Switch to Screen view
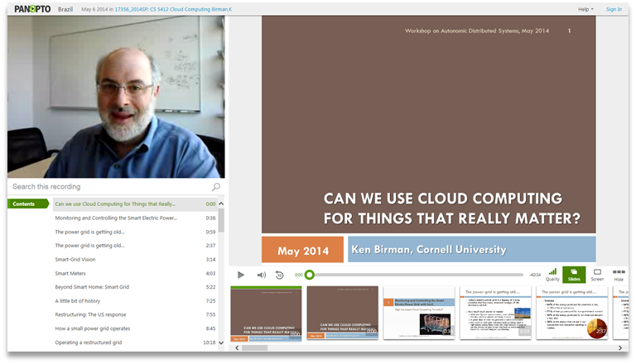Image resolution: width=636 pixels, height=364 pixels. (597, 275)
